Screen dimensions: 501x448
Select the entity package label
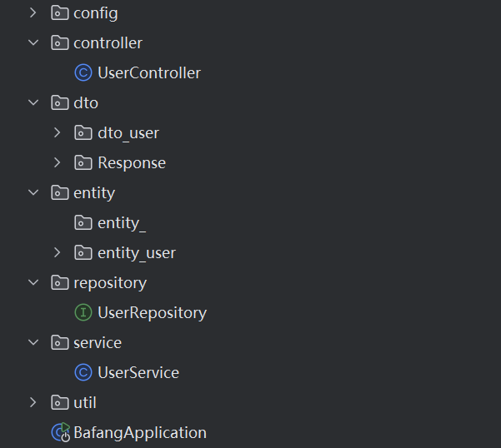coord(94,193)
